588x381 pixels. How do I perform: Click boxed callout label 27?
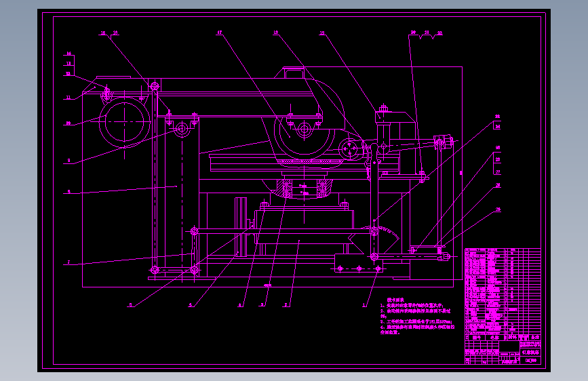coord(498,172)
